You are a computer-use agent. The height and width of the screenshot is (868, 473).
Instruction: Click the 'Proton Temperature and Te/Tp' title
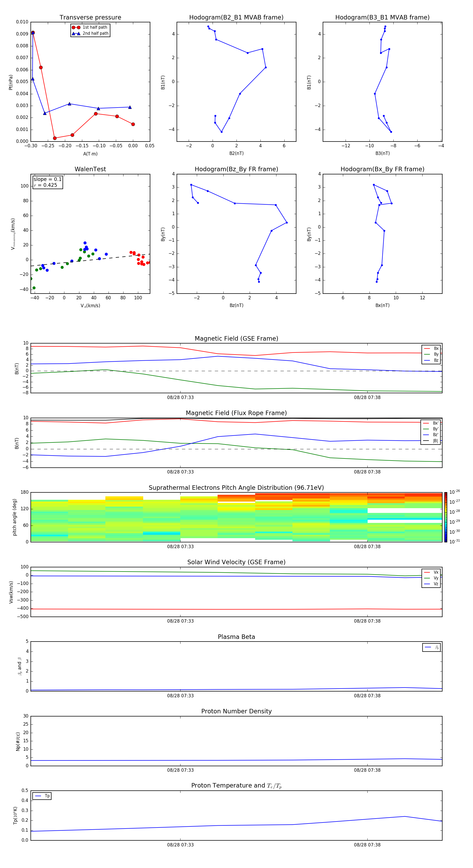pyautogui.click(x=236, y=785)
